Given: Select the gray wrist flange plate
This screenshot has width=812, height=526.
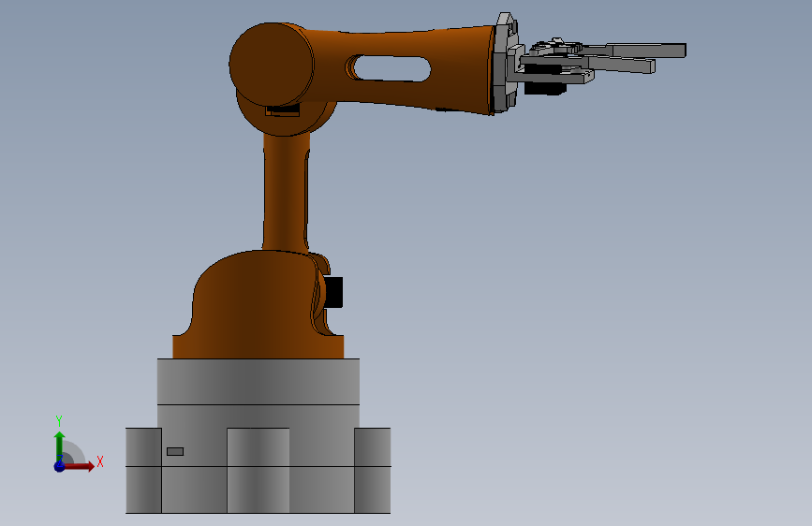Looking at the screenshot, I should point(505,65).
